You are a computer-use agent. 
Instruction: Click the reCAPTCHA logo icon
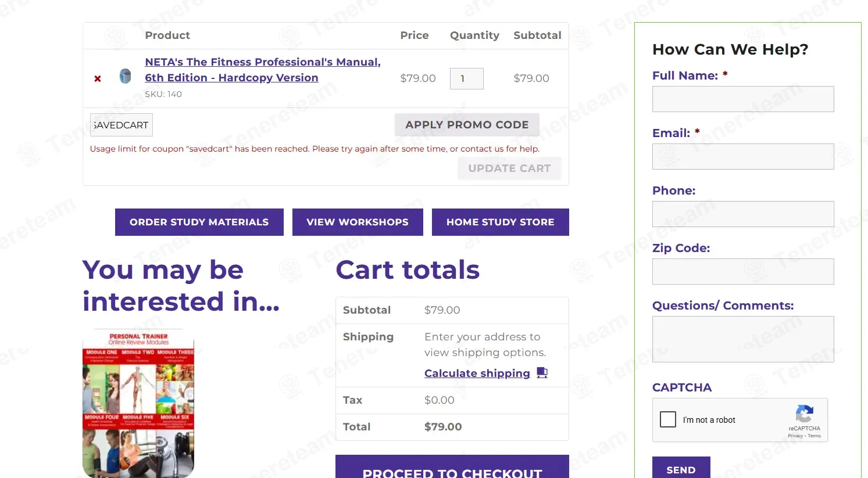pos(805,414)
